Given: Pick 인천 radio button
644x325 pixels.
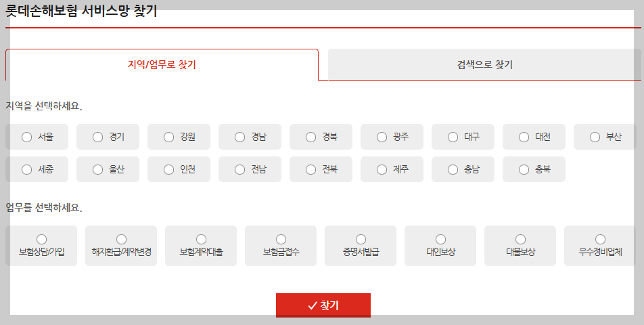Looking at the screenshot, I should [169, 169].
